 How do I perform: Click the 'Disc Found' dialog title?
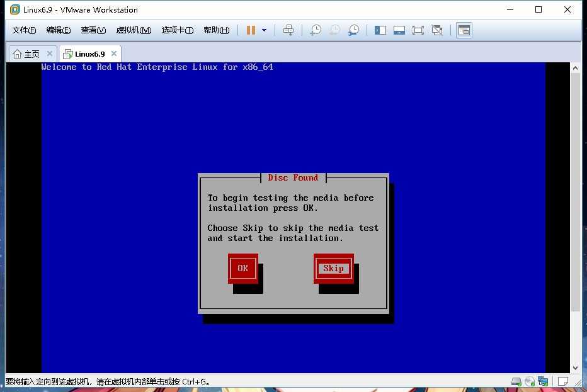(x=293, y=177)
